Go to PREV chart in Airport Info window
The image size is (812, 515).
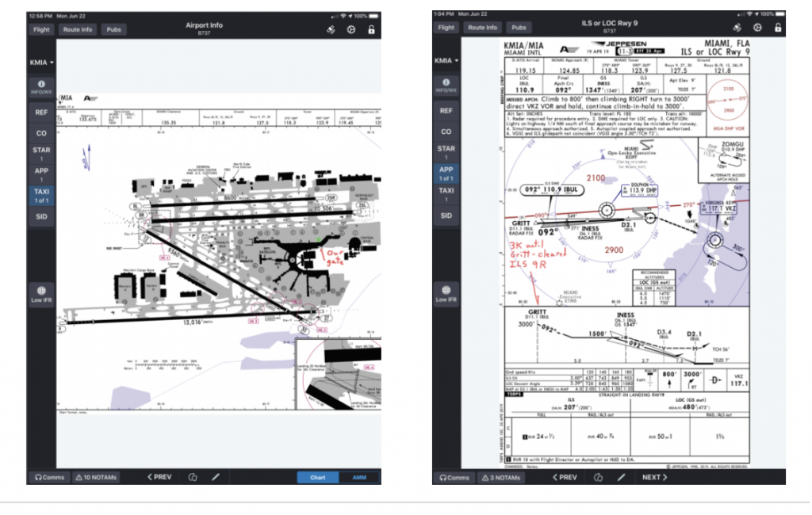(159, 477)
